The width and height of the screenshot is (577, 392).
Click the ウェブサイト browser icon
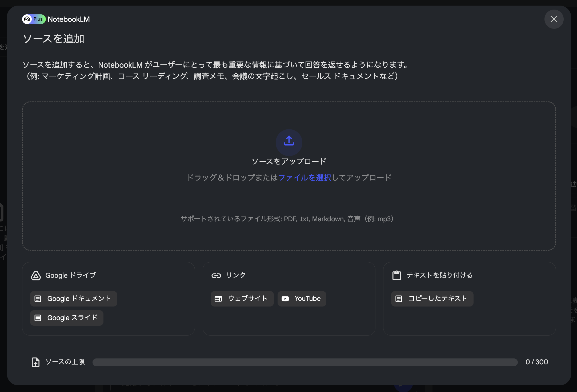pos(219,299)
